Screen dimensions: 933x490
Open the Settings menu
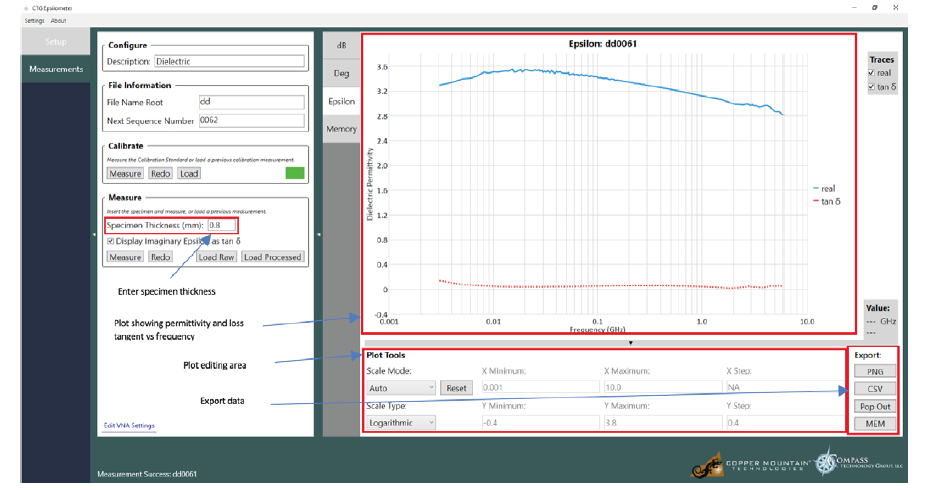pyautogui.click(x=34, y=20)
